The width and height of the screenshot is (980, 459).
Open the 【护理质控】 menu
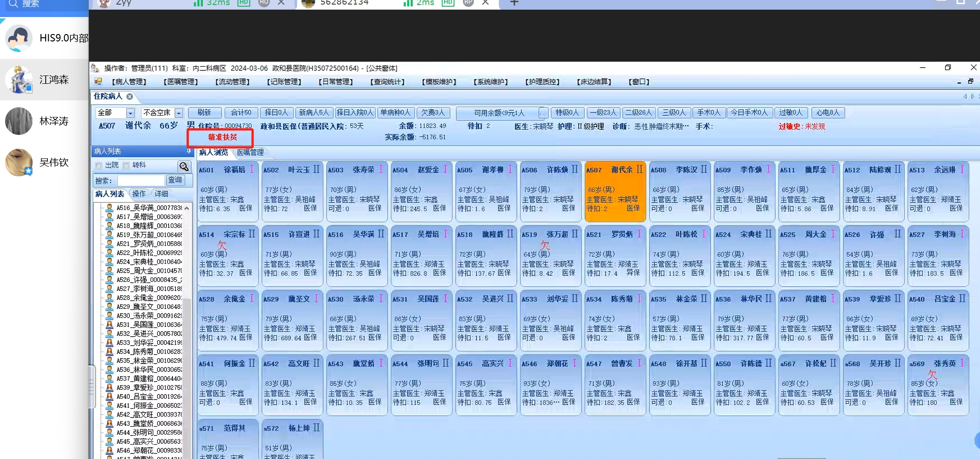coord(542,82)
